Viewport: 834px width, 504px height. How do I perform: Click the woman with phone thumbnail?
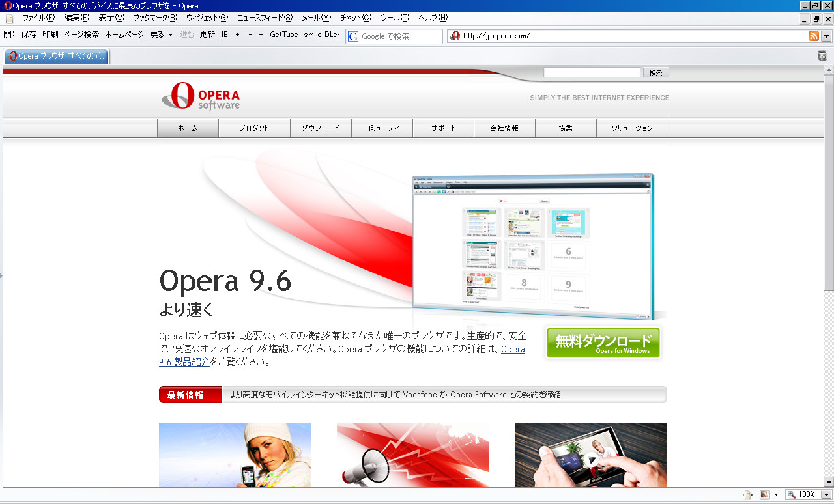[235, 455]
